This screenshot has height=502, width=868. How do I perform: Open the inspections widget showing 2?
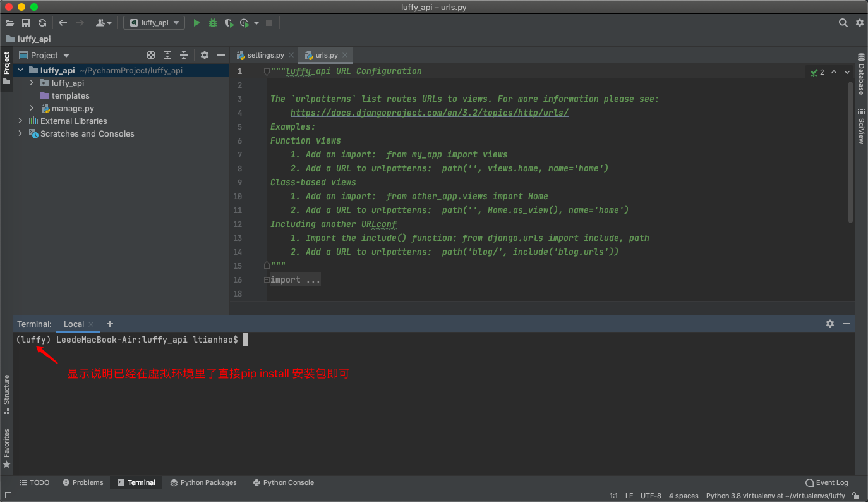click(x=817, y=72)
